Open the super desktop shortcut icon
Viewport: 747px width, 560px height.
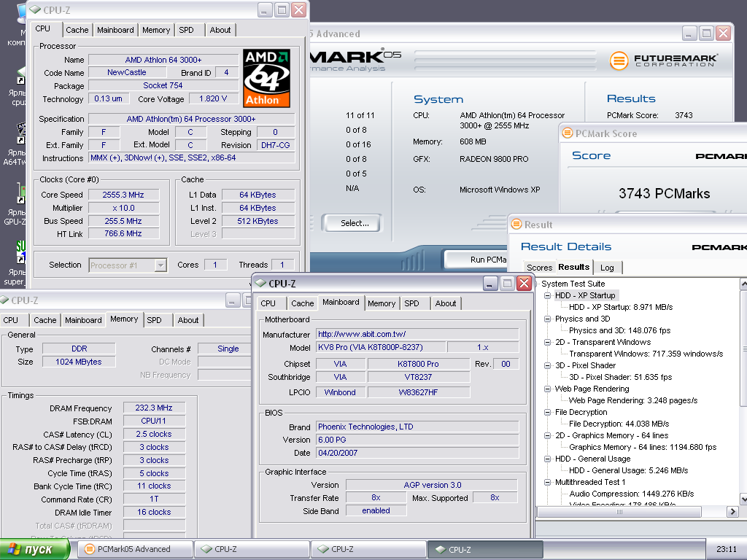(x=20, y=252)
